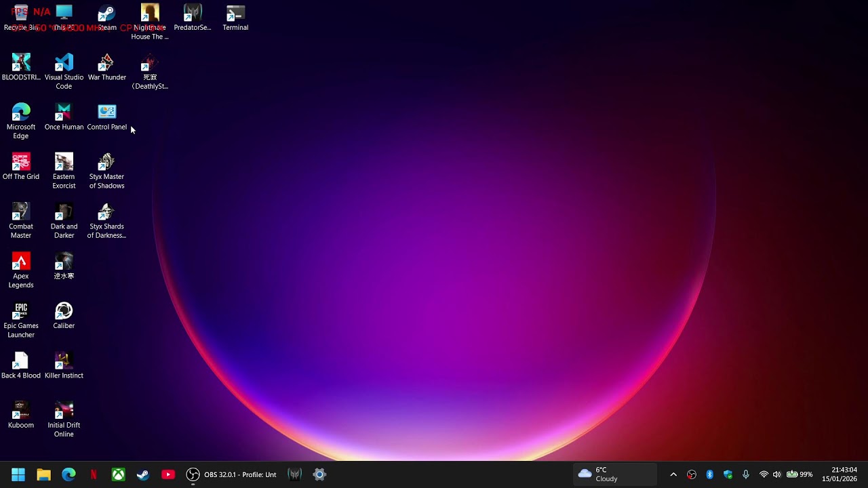Select the Killer Instinct desktop shortcut

tap(64, 365)
